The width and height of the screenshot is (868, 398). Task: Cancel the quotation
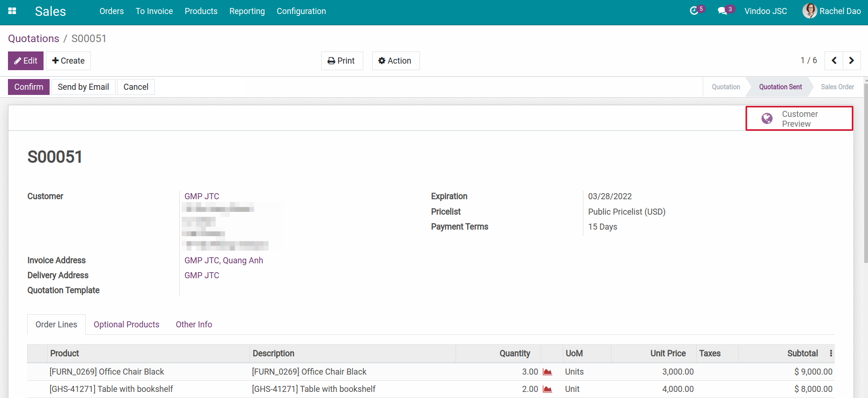[x=136, y=87]
